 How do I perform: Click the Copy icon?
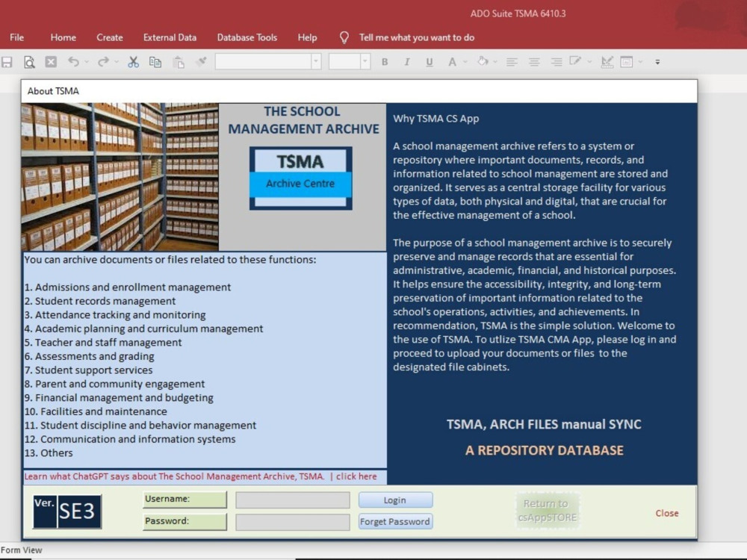point(155,62)
